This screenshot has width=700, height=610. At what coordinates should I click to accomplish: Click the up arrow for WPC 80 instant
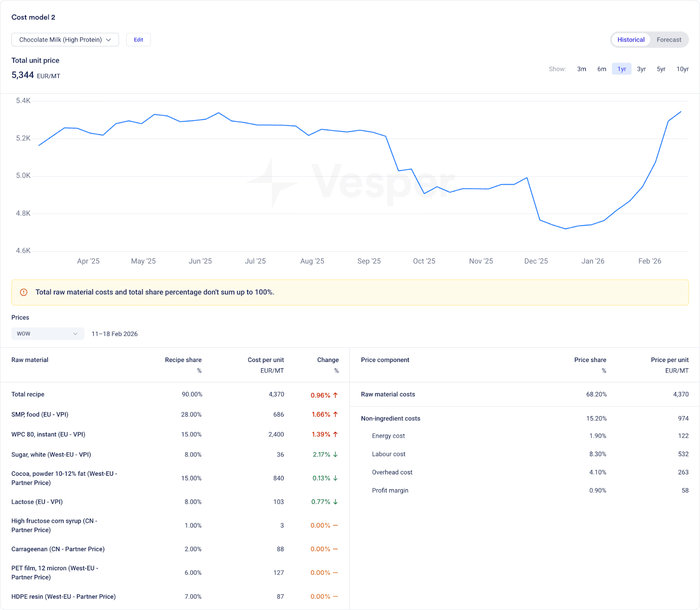(336, 434)
